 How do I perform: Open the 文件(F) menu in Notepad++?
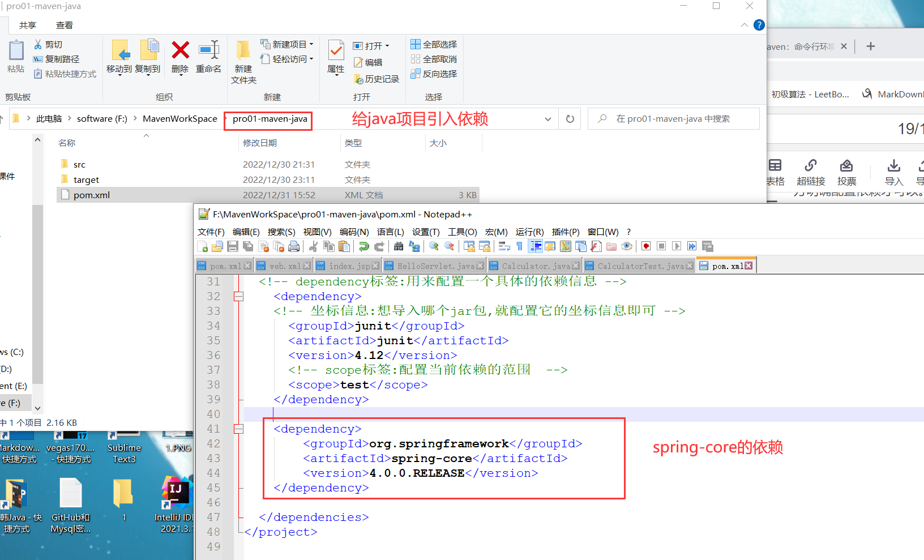211,232
